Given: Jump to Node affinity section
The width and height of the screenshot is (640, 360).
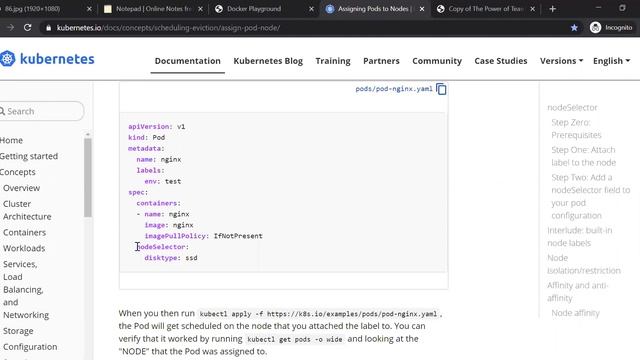Looking at the screenshot, I should tap(575, 313).
